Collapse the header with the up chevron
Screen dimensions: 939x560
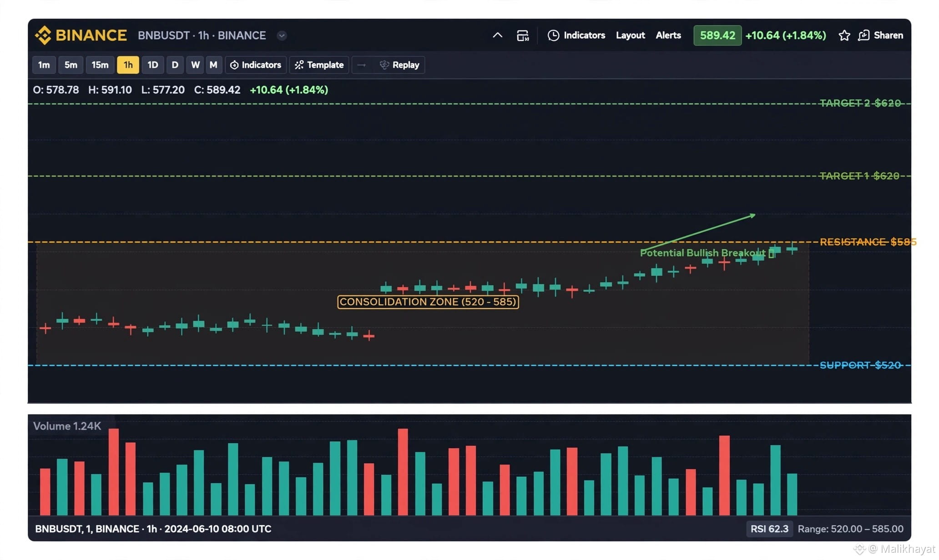tap(497, 35)
